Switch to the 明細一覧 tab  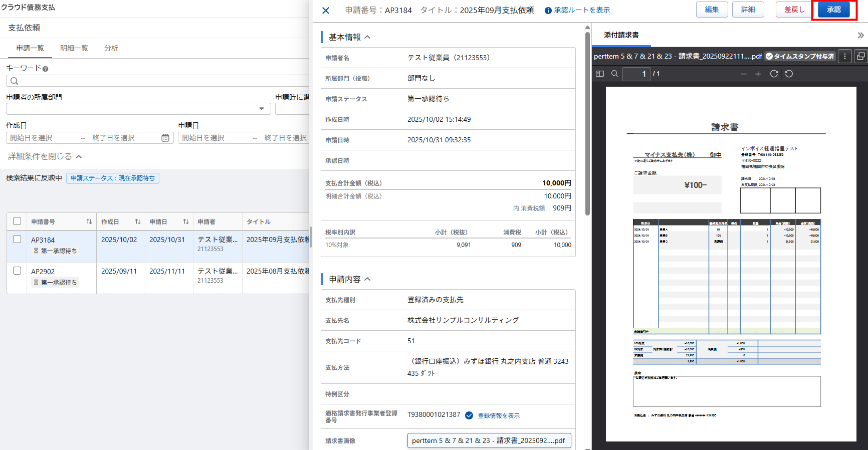[x=74, y=48]
